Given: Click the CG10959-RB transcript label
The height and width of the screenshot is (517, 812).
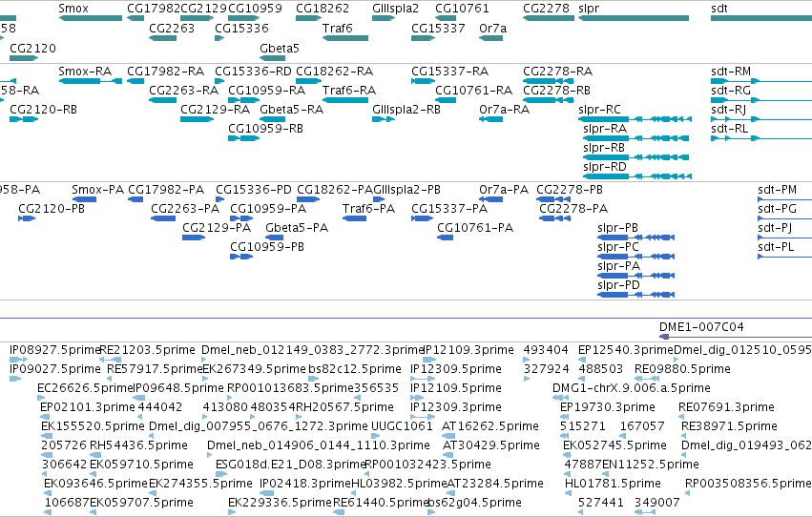Looking at the screenshot, I should 265,129.
